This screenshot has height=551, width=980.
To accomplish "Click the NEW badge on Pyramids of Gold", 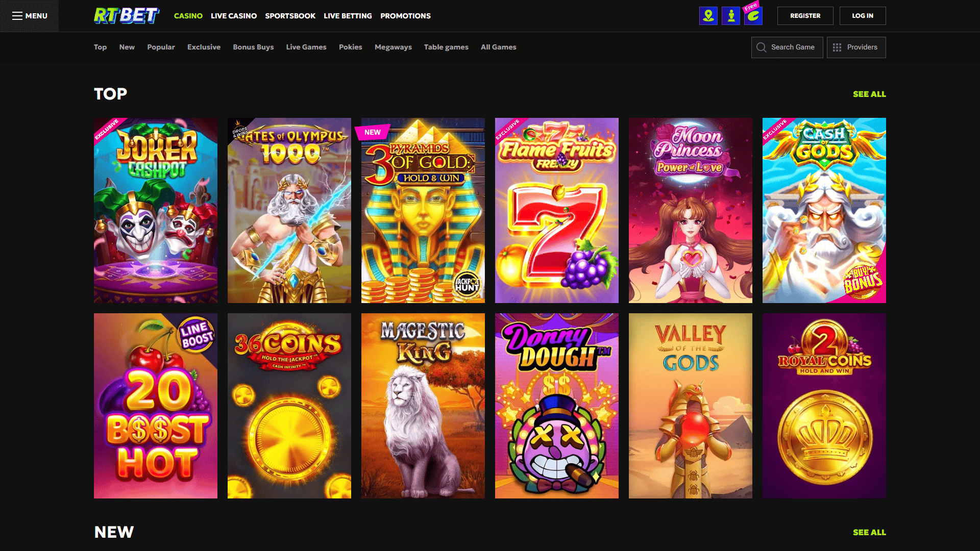I will [373, 132].
